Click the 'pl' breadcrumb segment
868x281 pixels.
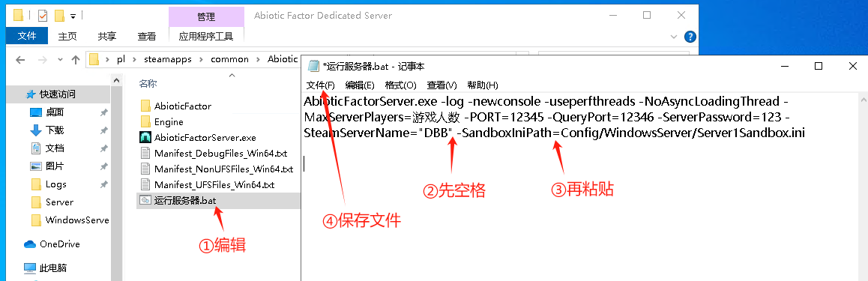coord(121,60)
